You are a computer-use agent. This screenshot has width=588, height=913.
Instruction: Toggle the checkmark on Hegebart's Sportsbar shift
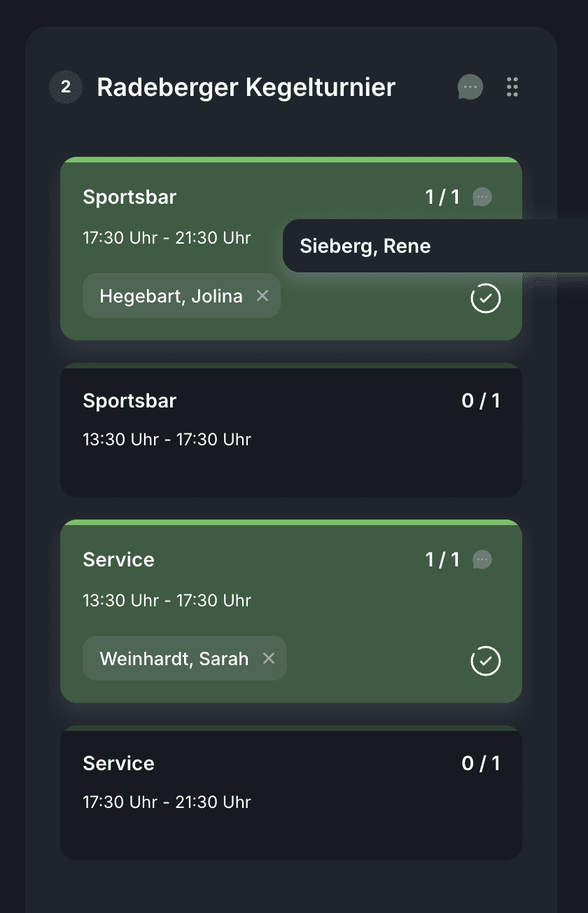(486, 298)
